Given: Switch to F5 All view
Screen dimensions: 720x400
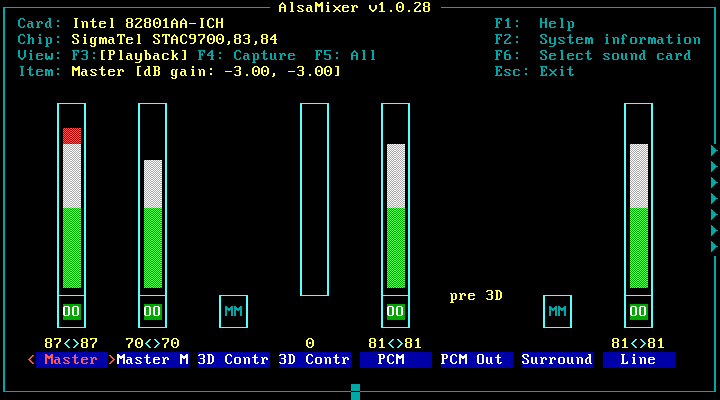Looking at the screenshot, I should pos(345,56).
